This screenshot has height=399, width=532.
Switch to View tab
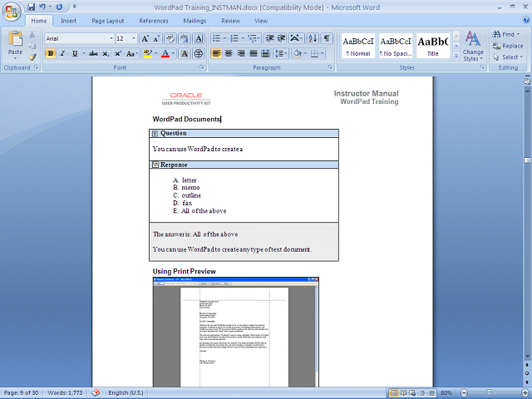pos(261,21)
